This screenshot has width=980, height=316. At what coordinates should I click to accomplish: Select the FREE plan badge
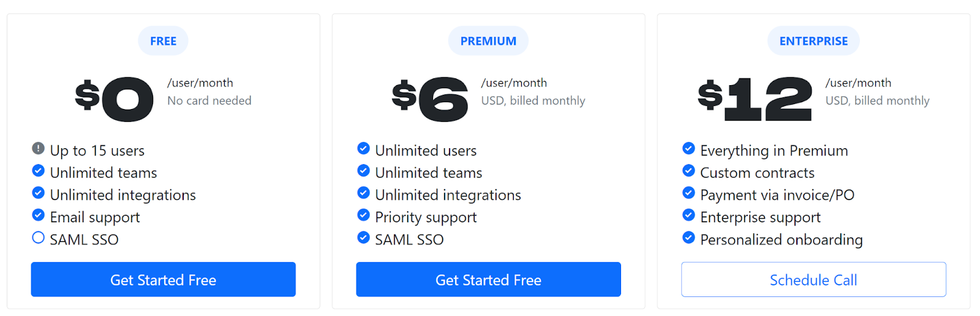(163, 41)
